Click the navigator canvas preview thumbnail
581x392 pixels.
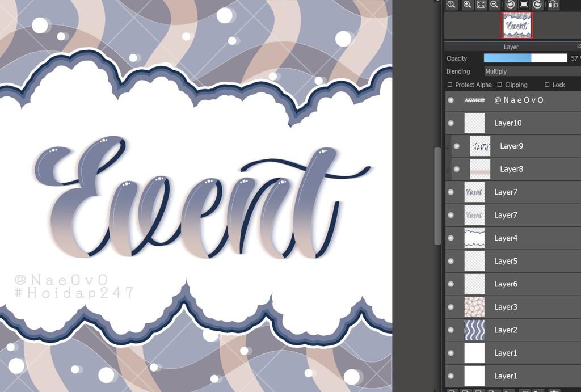tap(516, 24)
